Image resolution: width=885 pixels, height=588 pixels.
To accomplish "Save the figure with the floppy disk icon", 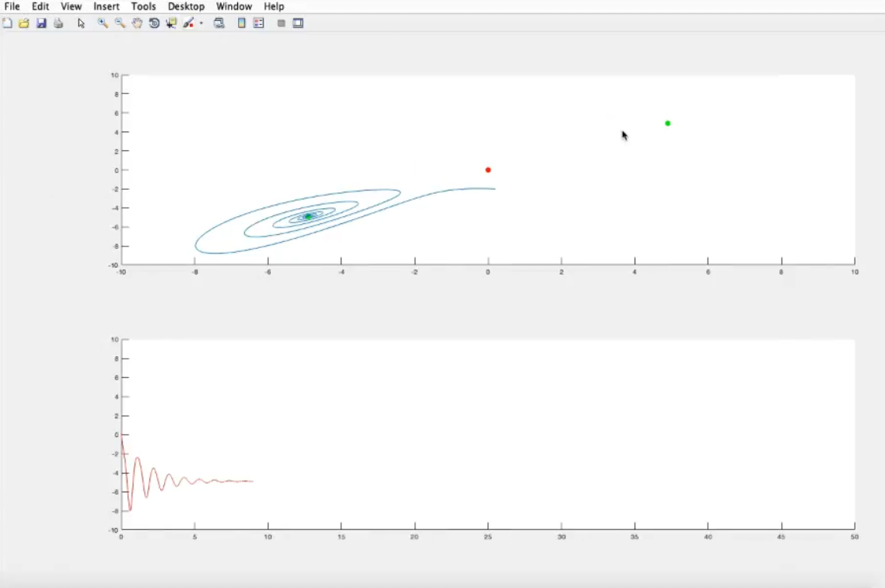I will pos(41,23).
